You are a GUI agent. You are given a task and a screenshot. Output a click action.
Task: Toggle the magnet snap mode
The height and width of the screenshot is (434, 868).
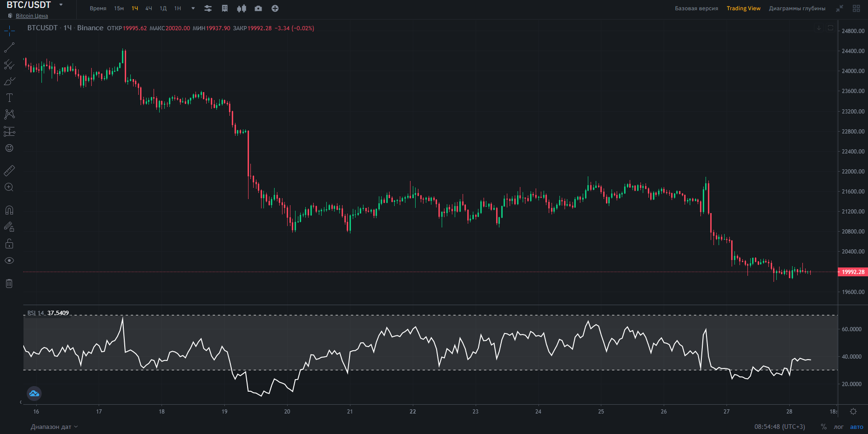pyautogui.click(x=9, y=210)
